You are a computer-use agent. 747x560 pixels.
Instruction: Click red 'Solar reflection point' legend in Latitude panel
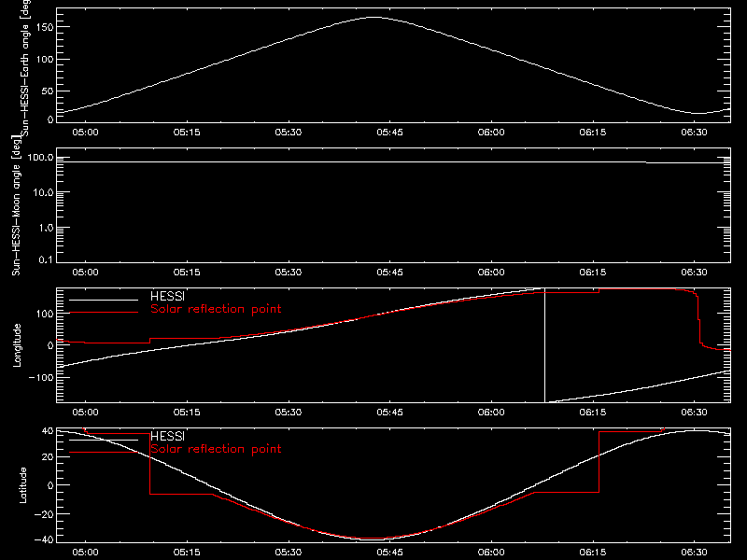coord(216,449)
